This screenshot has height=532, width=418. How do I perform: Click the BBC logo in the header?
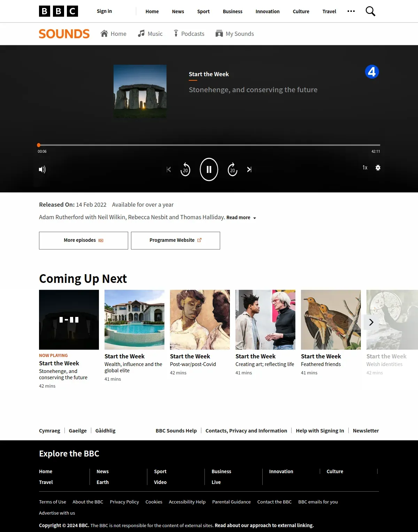pyautogui.click(x=59, y=11)
